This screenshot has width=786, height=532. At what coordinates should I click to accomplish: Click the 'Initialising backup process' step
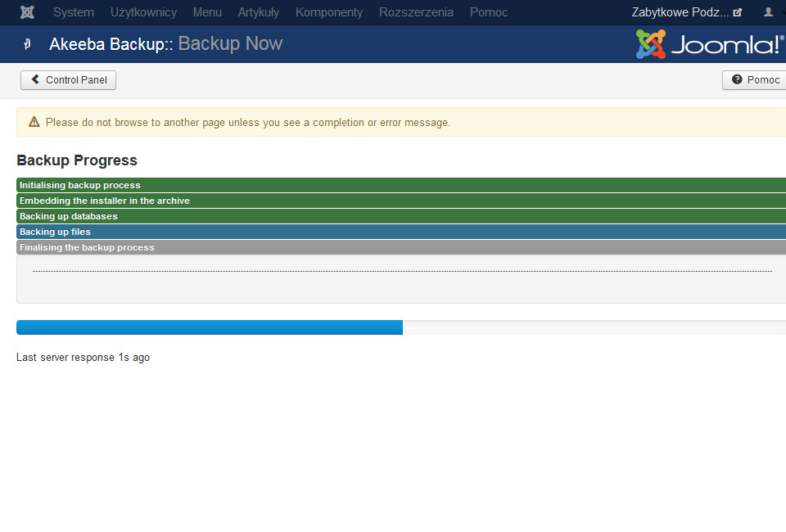(401, 185)
